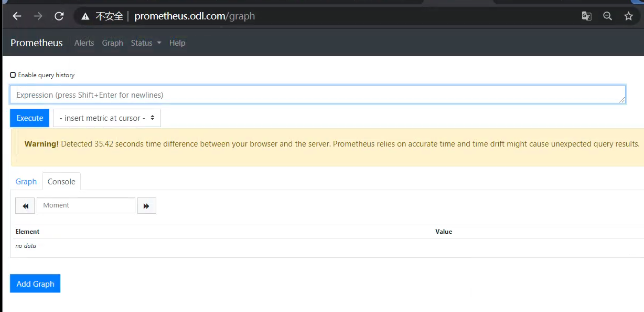Open the Help page
Viewport: 644px width, 312px height.
click(x=177, y=43)
